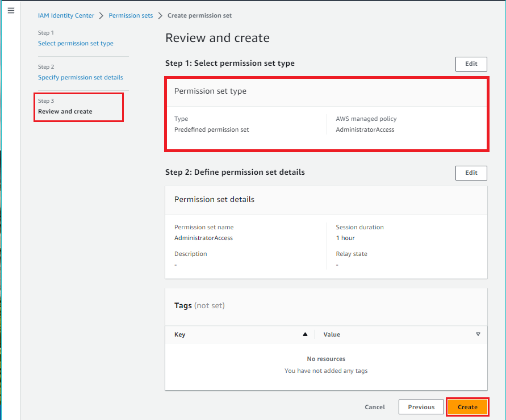This screenshot has width=506, height=420.
Task: Open the hamburger navigation menu
Action: (11, 11)
